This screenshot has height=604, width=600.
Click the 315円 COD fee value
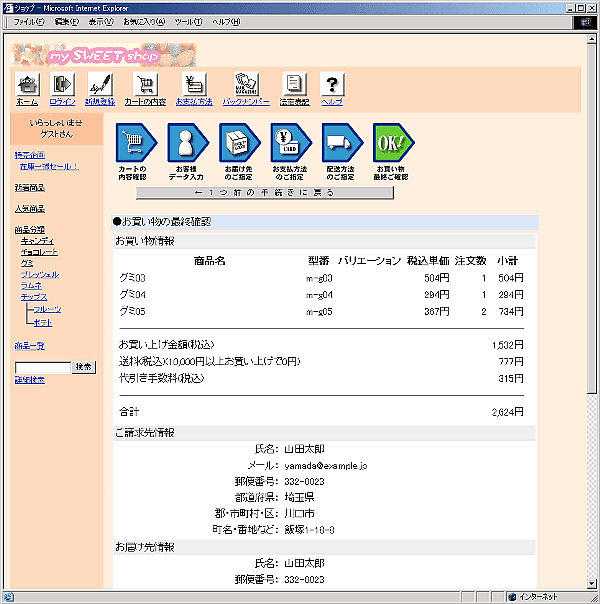511,378
